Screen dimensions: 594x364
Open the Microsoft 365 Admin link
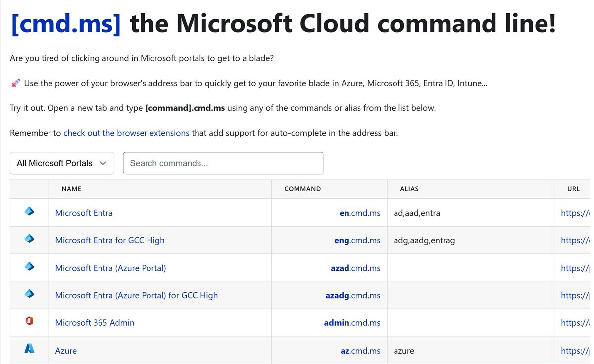(x=95, y=323)
